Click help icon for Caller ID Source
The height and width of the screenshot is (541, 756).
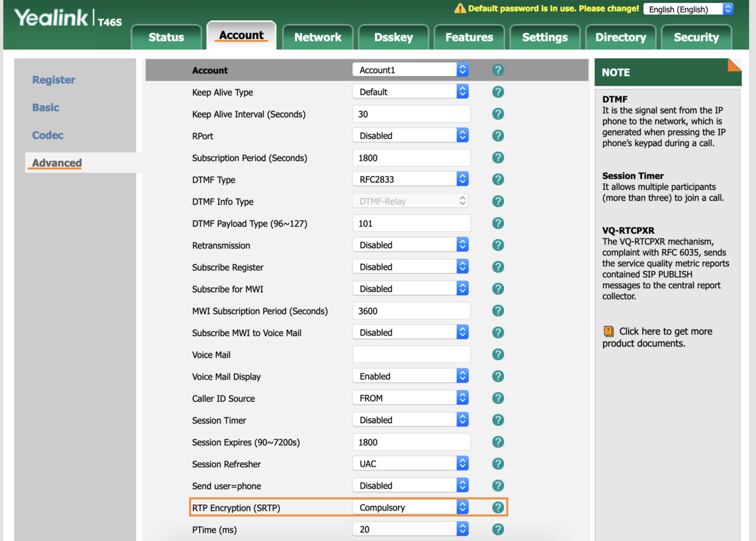(498, 398)
